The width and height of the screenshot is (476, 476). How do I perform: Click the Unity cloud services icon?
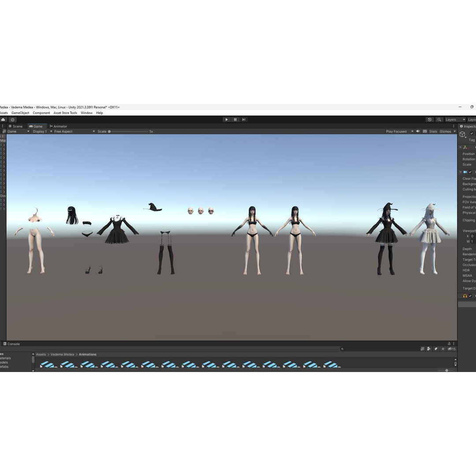pos(4,119)
